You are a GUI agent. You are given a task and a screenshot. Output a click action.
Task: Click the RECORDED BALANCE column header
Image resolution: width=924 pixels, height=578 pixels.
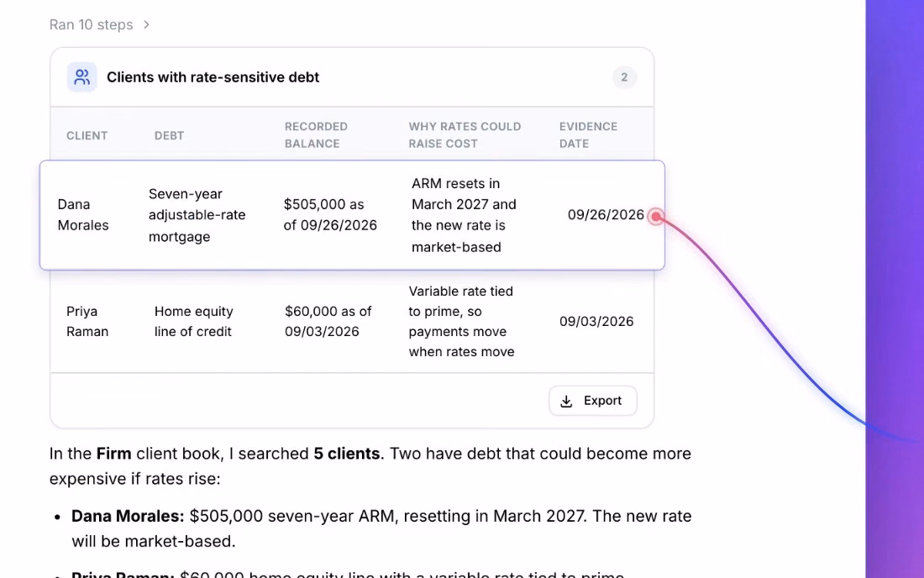tap(317, 135)
